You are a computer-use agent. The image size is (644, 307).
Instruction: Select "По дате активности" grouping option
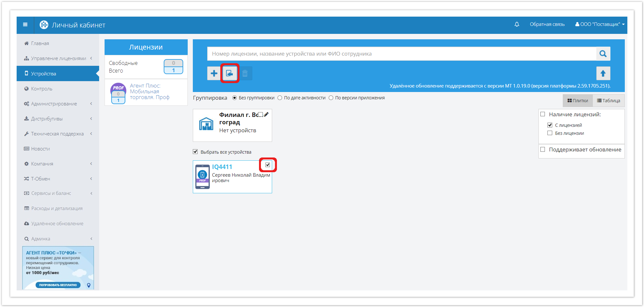pyautogui.click(x=280, y=98)
